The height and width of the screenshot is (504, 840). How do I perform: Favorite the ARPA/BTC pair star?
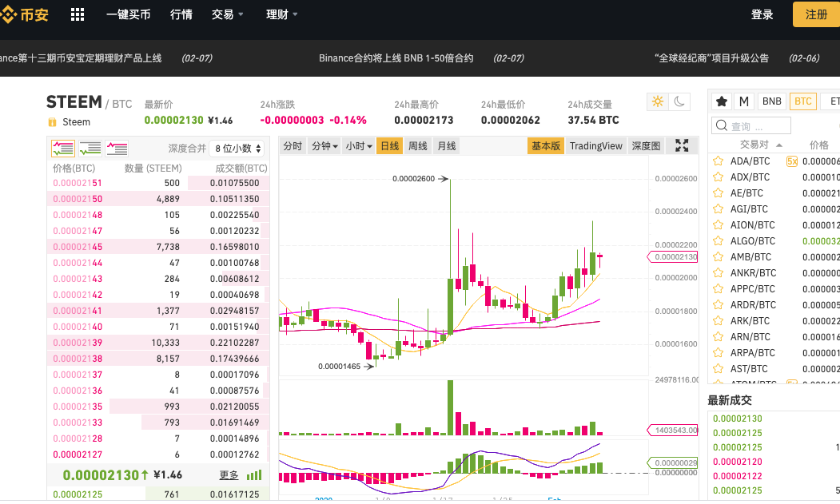[x=718, y=353]
